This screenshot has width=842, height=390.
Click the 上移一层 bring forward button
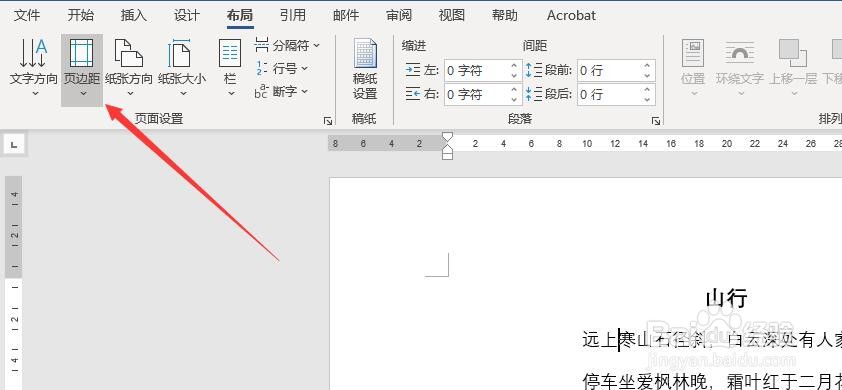793,68
